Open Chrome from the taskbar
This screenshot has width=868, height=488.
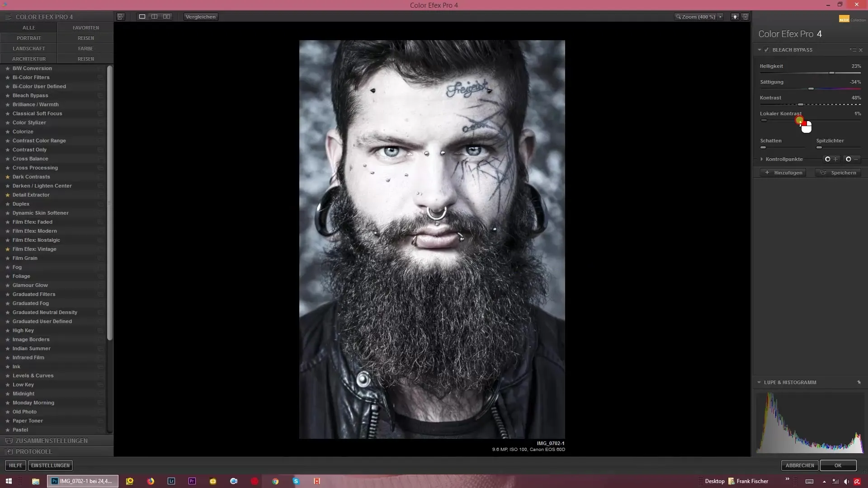point(275,481)
